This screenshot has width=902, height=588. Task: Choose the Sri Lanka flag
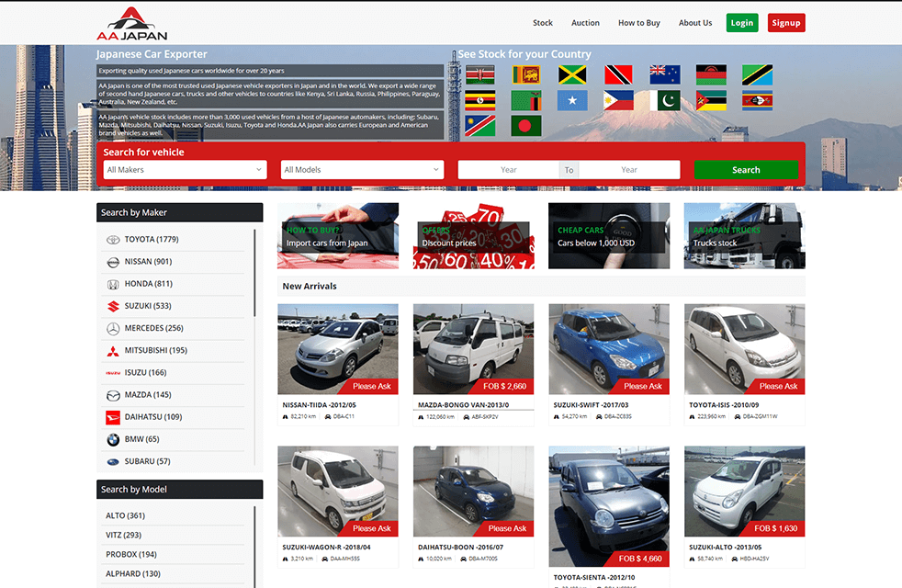tap(526, 75)
